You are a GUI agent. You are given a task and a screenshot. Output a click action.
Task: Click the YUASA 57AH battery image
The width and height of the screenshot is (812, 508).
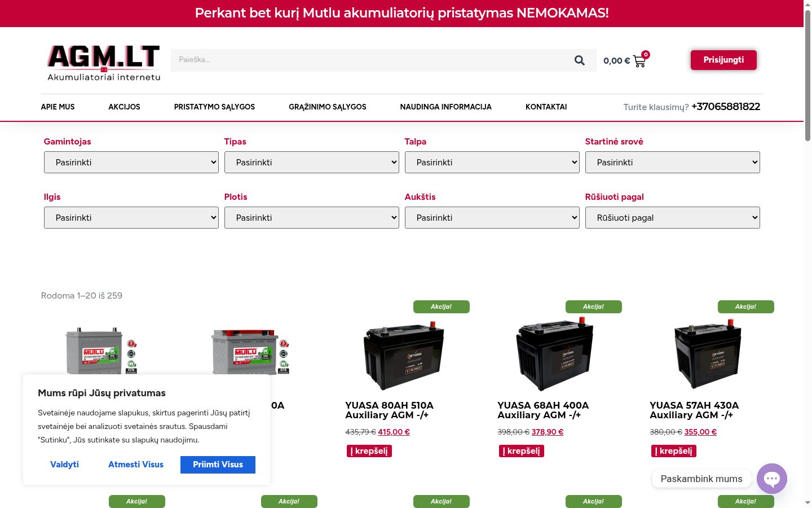coord(708,354)
